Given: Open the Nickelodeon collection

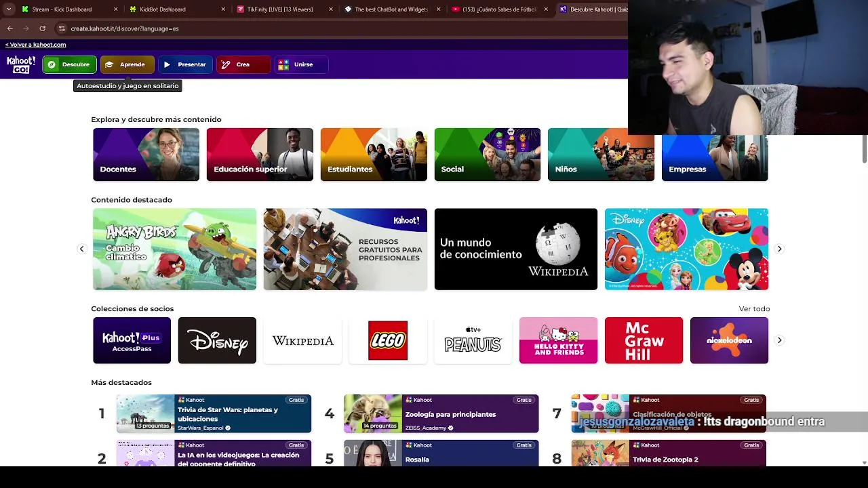Looking at the screenshot, I should 729,340.
